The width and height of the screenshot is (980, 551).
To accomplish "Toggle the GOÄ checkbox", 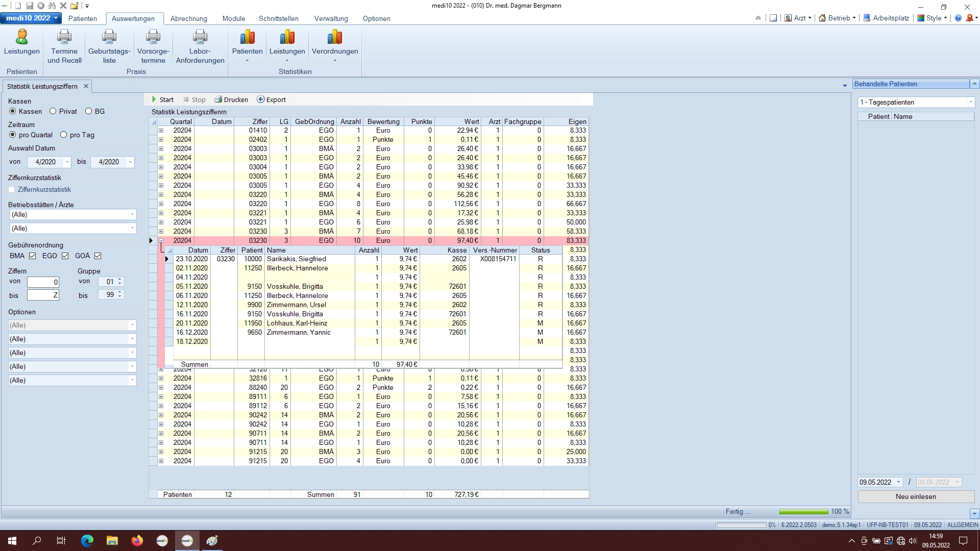I will 98,256.
